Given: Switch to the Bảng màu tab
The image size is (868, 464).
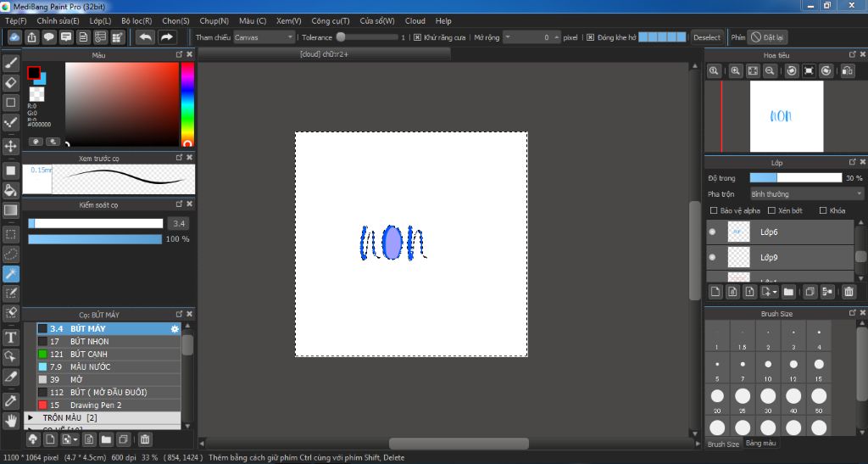Looking at the screenshot, I should [x=760, y=443].
